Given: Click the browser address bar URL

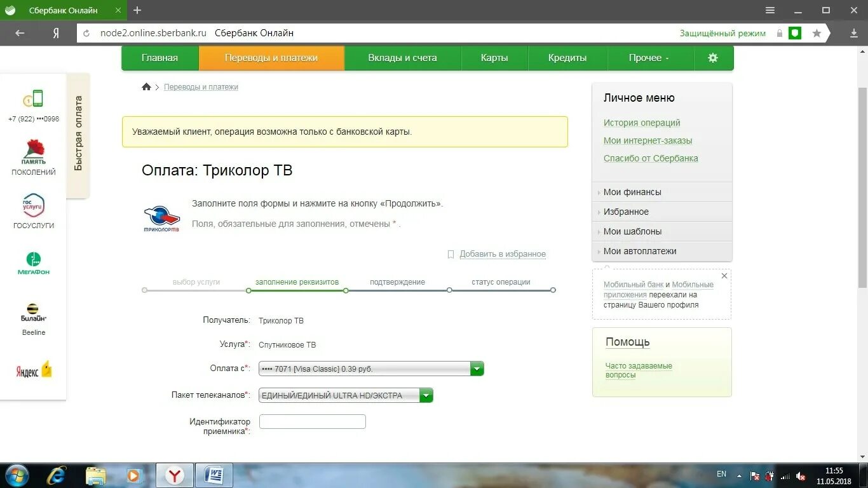Looking at the screenshot, I should click(154, 33).
